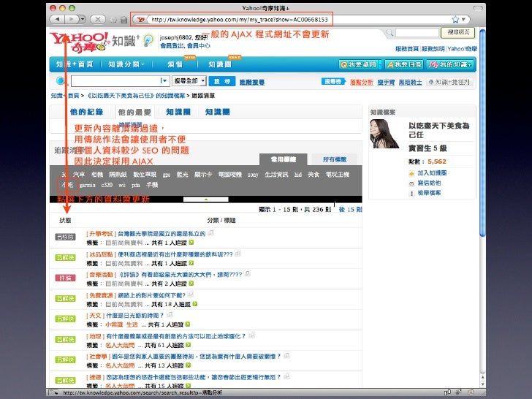Open the 服務說明 link
The height and width of the screenshot is (399, 532).
pos(433,49)
